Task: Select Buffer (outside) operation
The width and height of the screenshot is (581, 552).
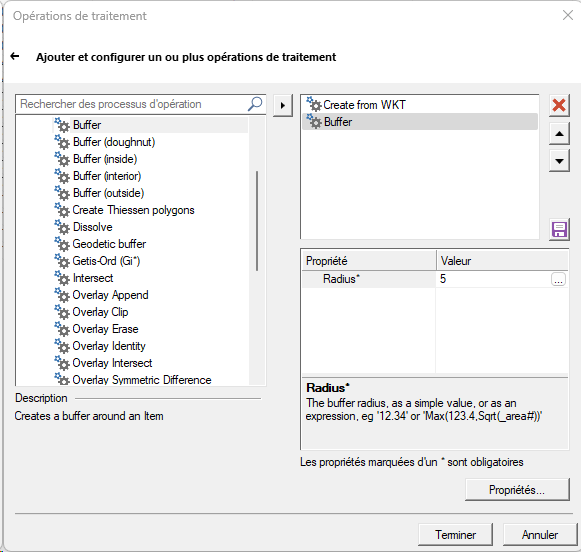Action: pos(108,193)
